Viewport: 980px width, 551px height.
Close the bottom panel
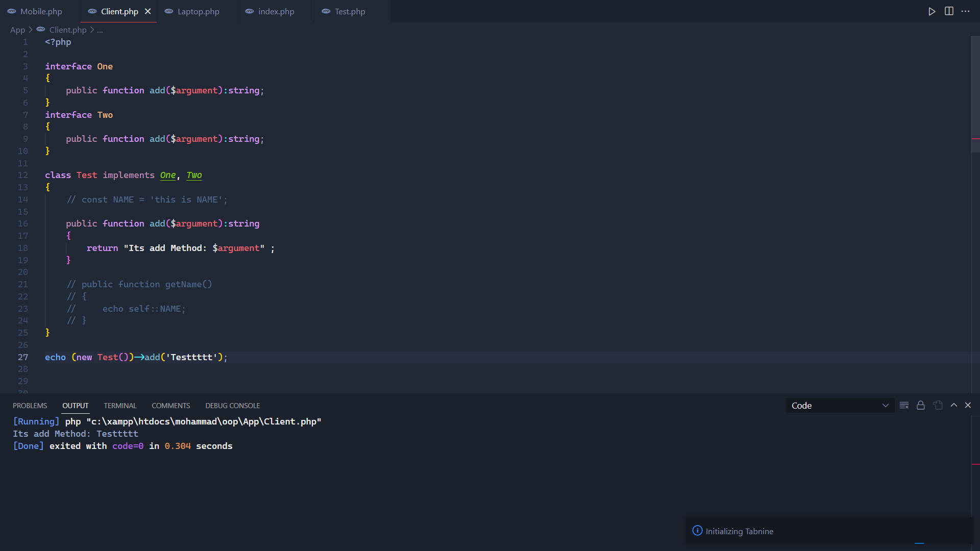point(968,405)
